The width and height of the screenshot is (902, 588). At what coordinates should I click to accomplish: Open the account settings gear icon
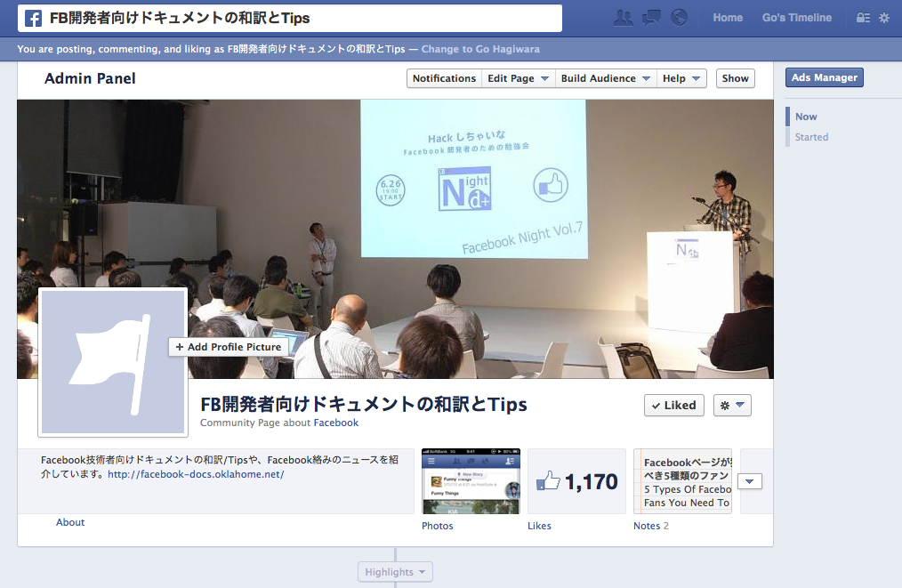click(884, 18)
